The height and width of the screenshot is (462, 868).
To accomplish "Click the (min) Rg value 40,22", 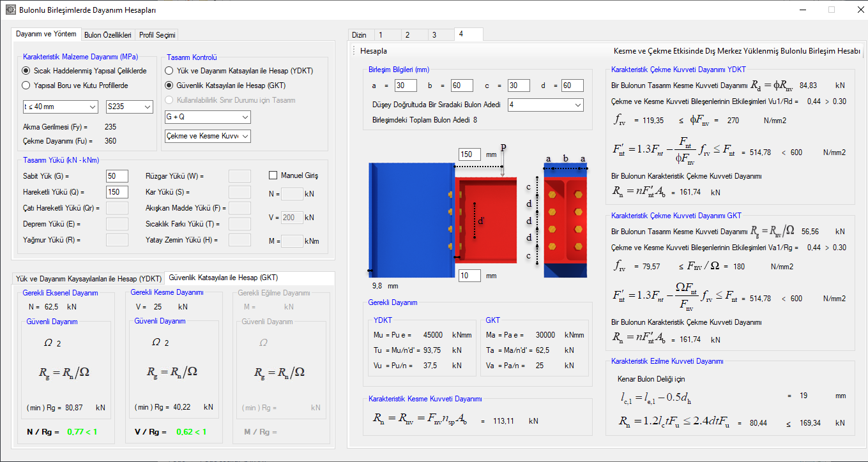I will click(x=183, y=407).
